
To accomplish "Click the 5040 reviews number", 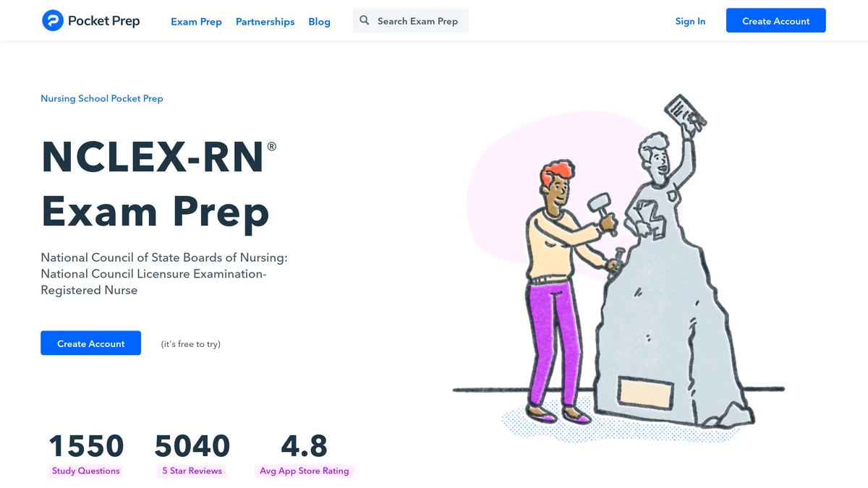I will 192,446.
